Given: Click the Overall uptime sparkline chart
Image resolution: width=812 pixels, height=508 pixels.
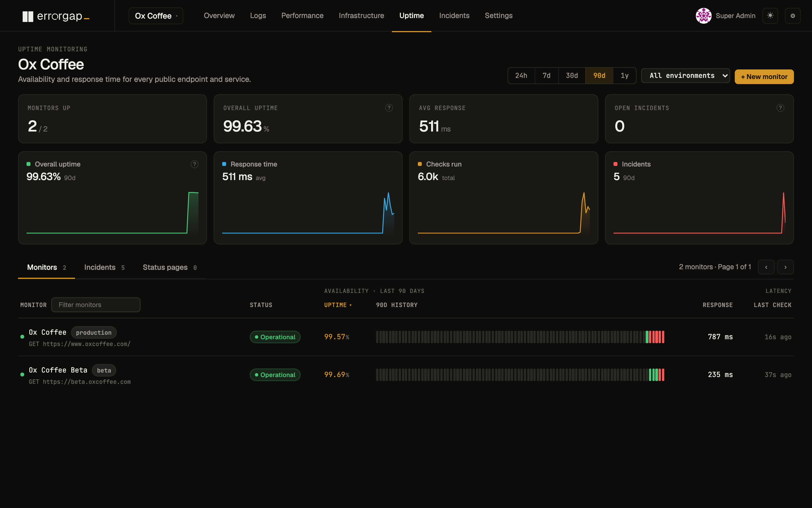Looking at the screenshot, I should point(112,213).
